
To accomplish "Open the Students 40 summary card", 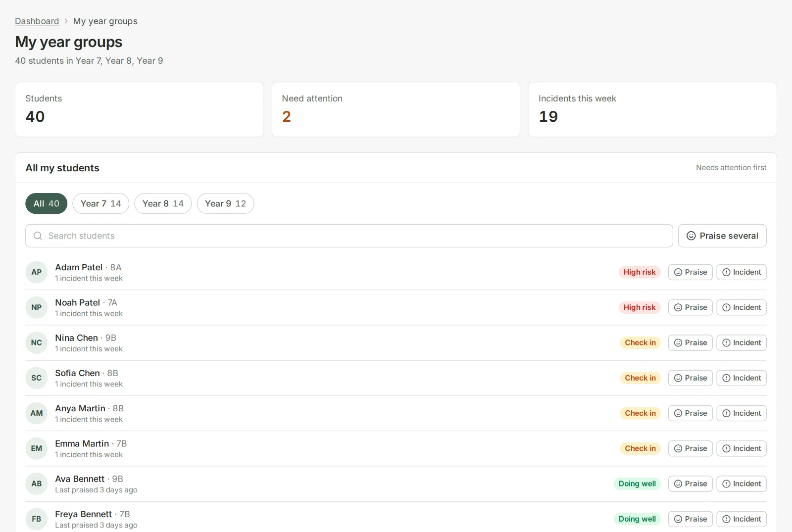I will coord(139,109).
